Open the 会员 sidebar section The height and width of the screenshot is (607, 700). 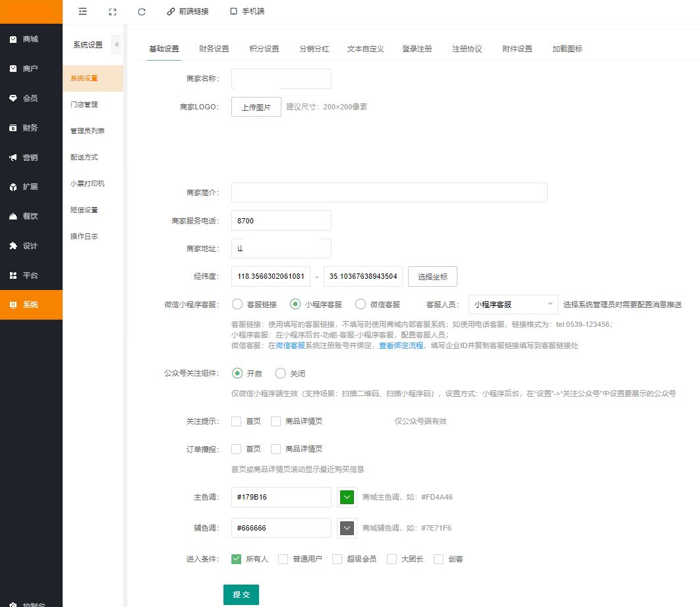(x=30, y=98)
